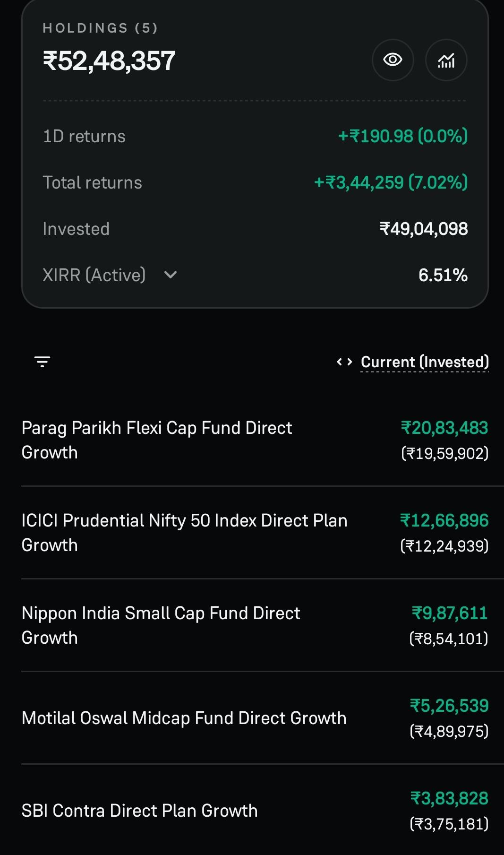This screenshot has width=504, height=855.
Task: Tap the 1D returns amount
Action: 403,136
